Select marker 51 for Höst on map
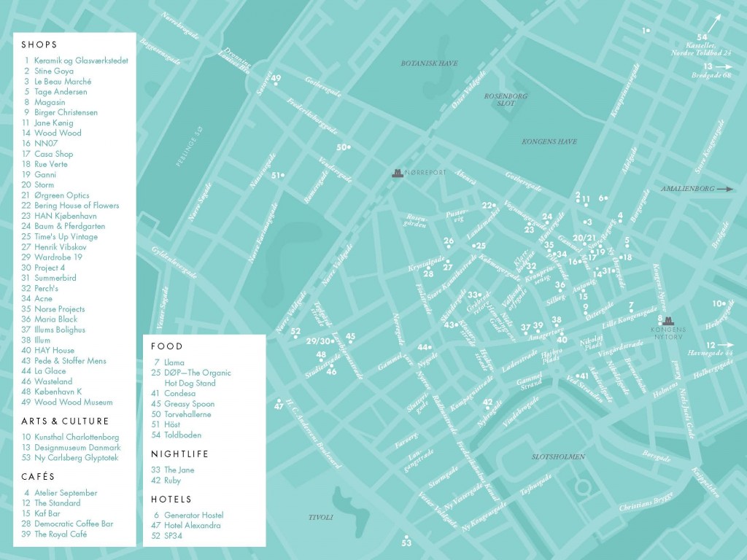The width and height of the screenshot is (747, 560). click(275, 175)
